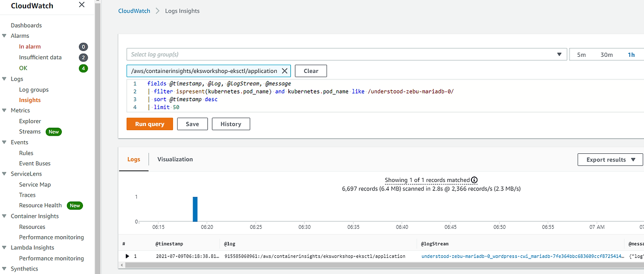Go to Log groups
The height and width of the screenshot is (274, 644).
(x=34, y=89)
